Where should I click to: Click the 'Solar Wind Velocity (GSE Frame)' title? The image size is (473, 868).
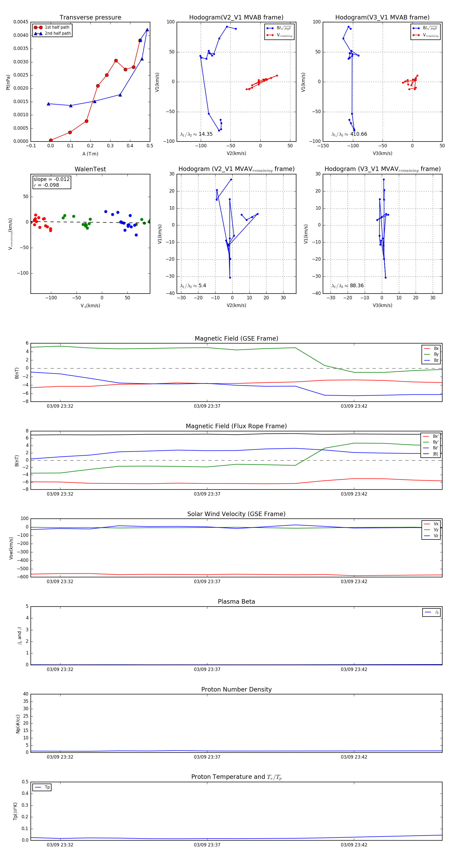click(x=236, y=514)
